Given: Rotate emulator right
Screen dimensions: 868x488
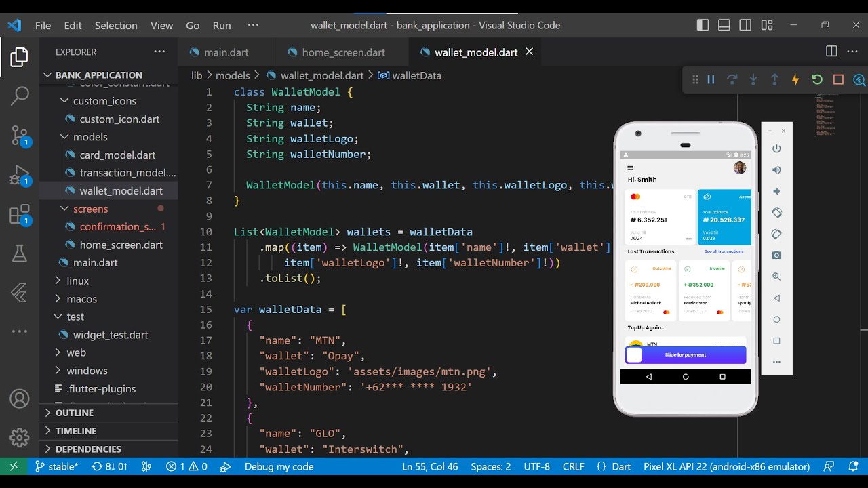Looking at the screenshot, I should (776, 234).
